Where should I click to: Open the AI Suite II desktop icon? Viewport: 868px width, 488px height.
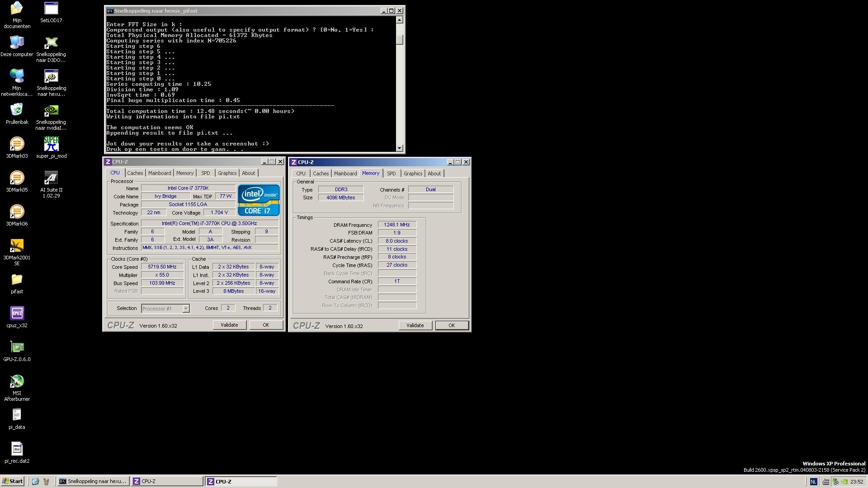[51, 178]
